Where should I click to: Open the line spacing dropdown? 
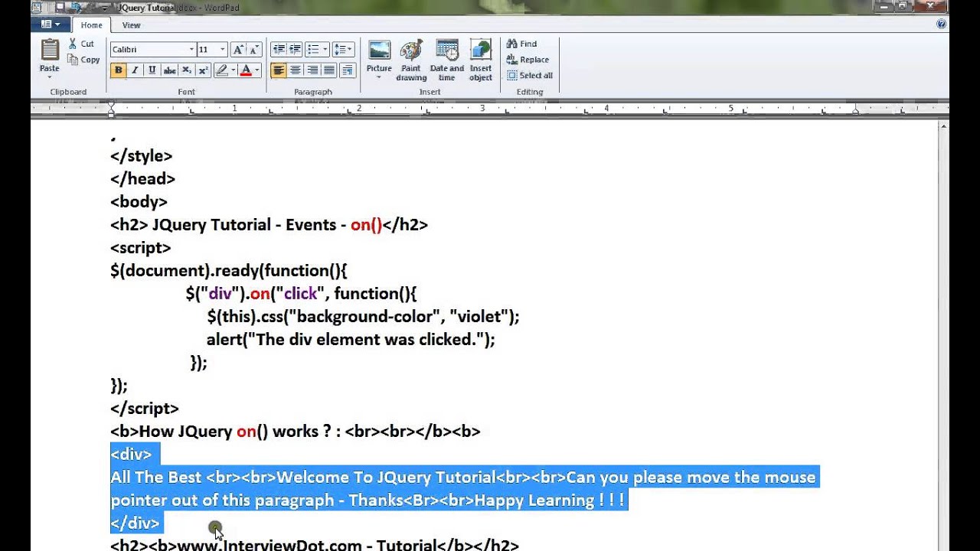click(x=344, y=50)
